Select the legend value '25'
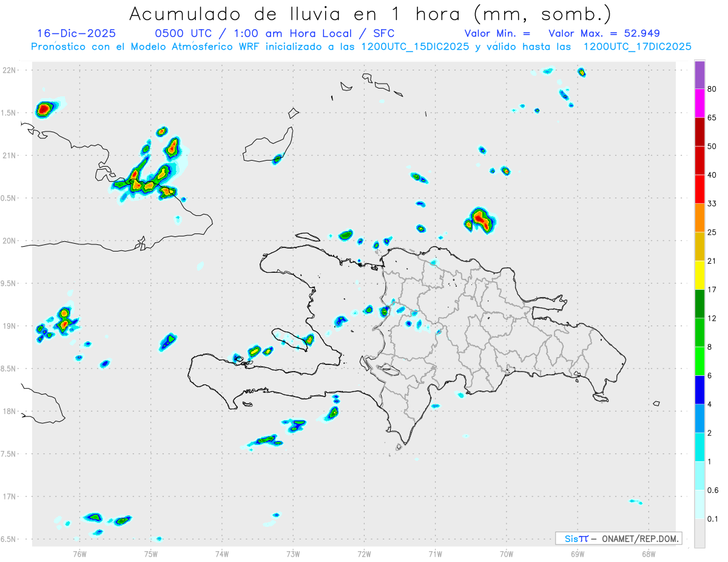Image resolution: width=728 pixels, height=562 pixels. click(x=712, y=233)
